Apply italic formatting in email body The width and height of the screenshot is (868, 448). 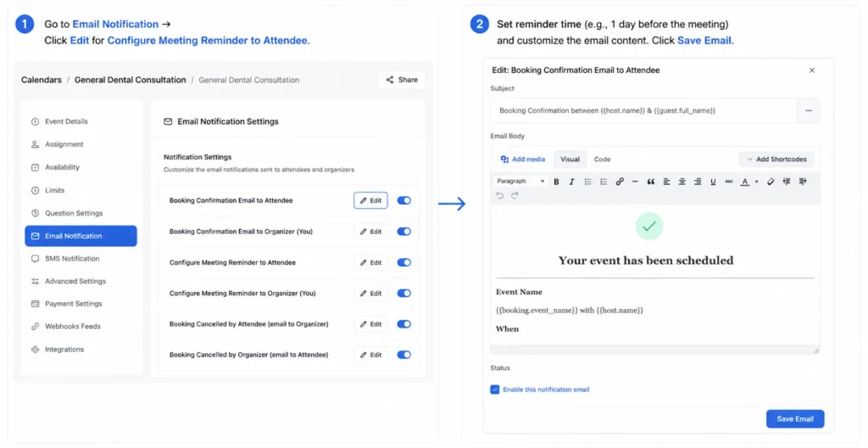point(572,182)
